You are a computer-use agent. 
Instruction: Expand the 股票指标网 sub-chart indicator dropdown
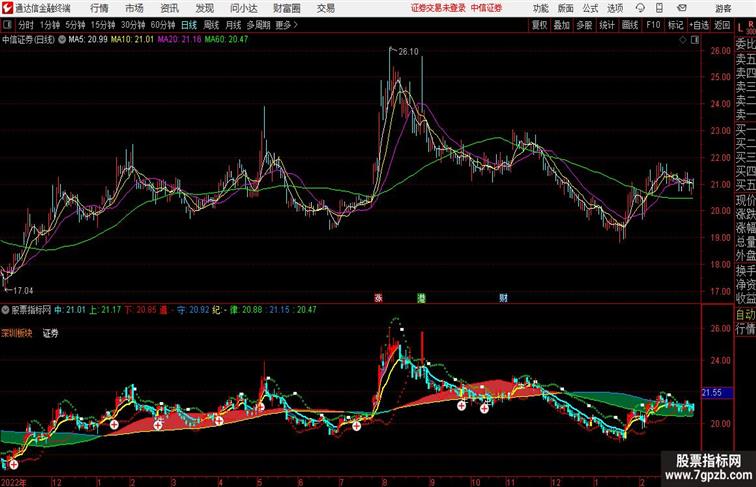point(5,310)
